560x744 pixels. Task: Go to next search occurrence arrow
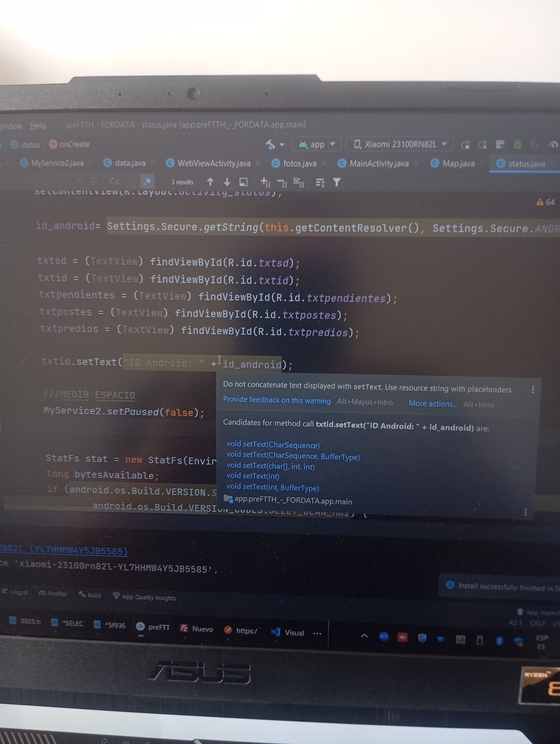tap(227, 182)
